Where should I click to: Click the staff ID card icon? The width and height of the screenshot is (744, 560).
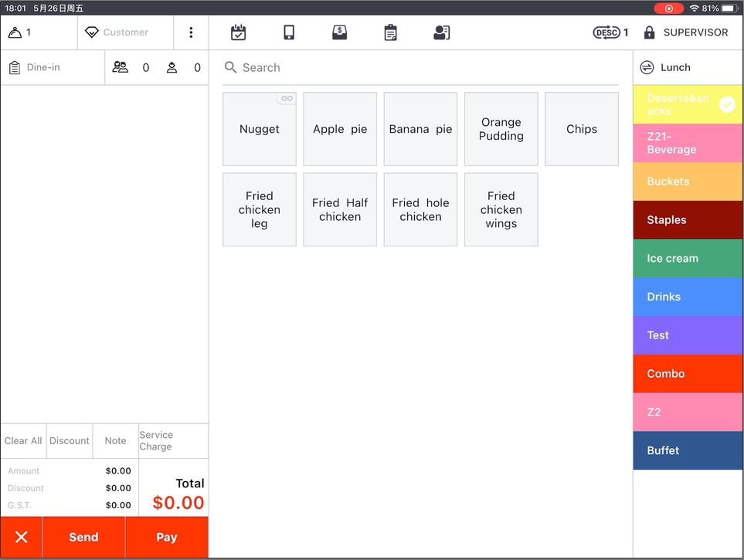(x=441, y=32)
